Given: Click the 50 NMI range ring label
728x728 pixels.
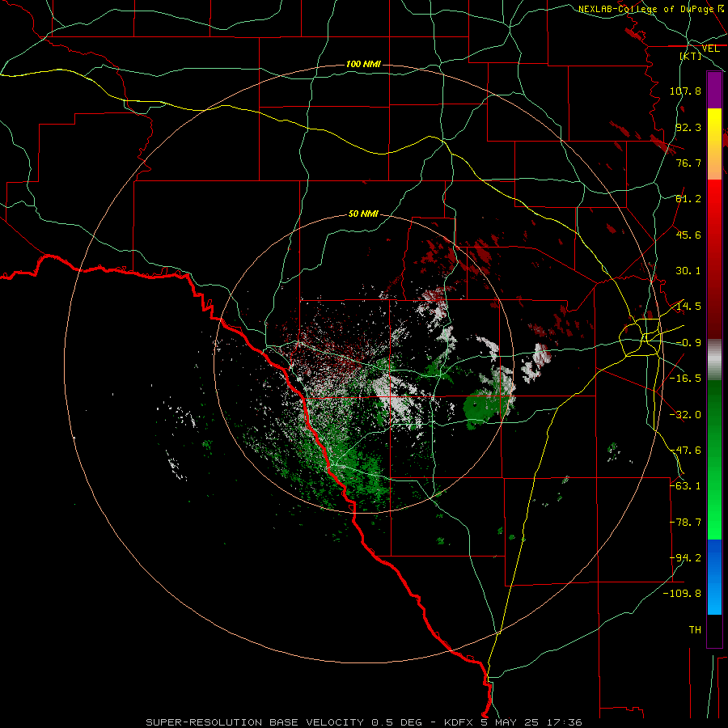Looking at the screenshot, I should 363,214.
